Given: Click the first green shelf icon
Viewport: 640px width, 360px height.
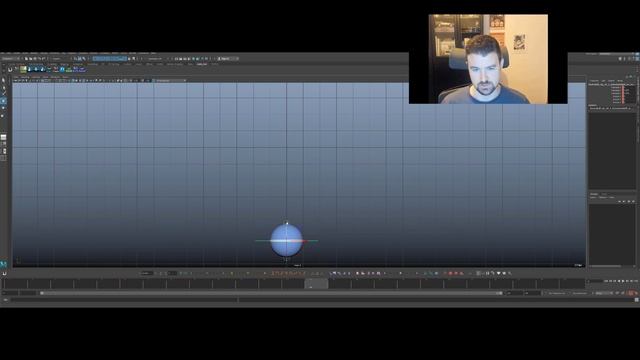Looking at the screenshot, I should 23,69.
